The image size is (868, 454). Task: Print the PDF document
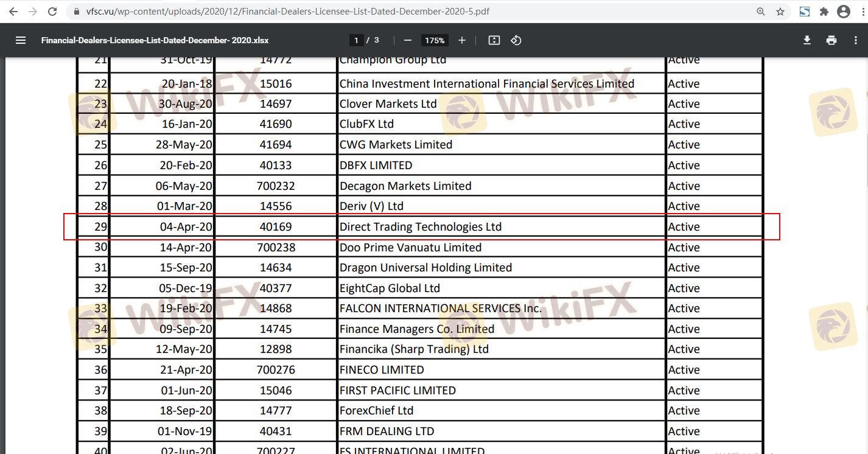pyautogui.click(x=831, y=40)
